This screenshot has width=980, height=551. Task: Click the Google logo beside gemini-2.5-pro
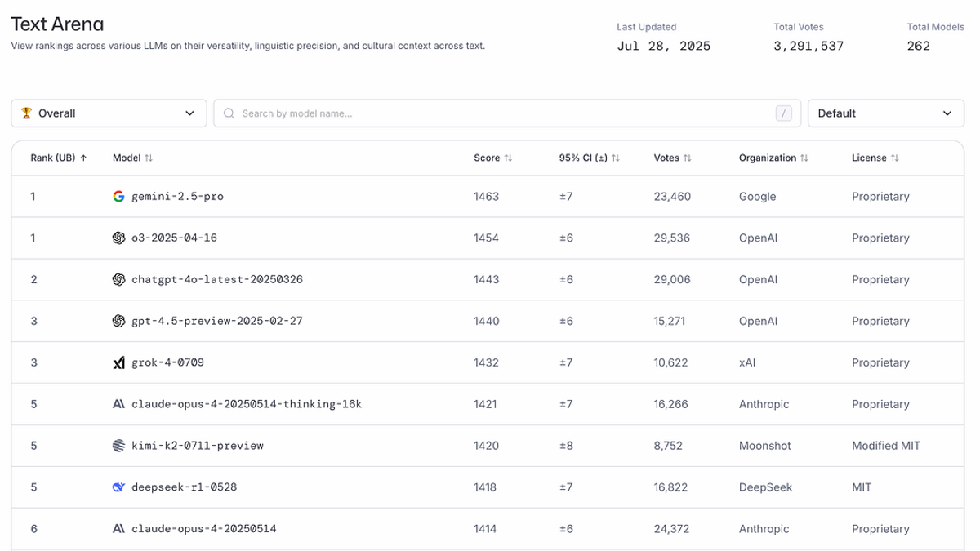(x=118, y=197)
